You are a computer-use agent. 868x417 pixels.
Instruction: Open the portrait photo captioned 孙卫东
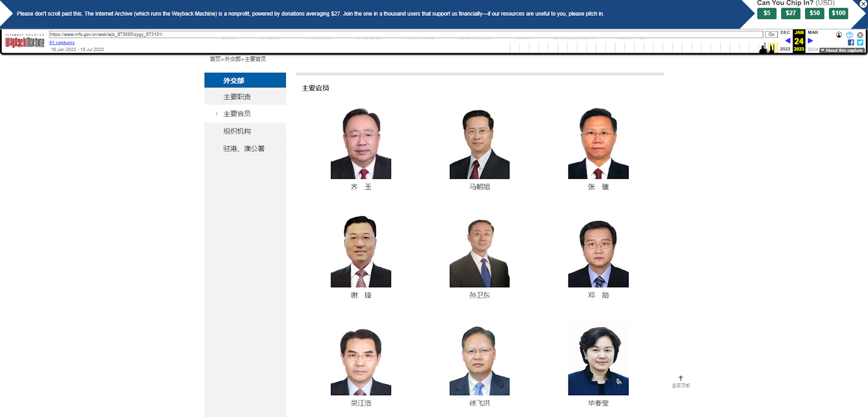pos(480,252)
